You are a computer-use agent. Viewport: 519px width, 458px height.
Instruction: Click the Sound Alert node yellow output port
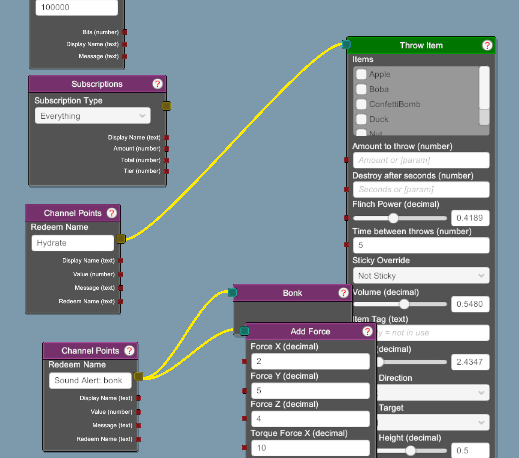(138, 377)
